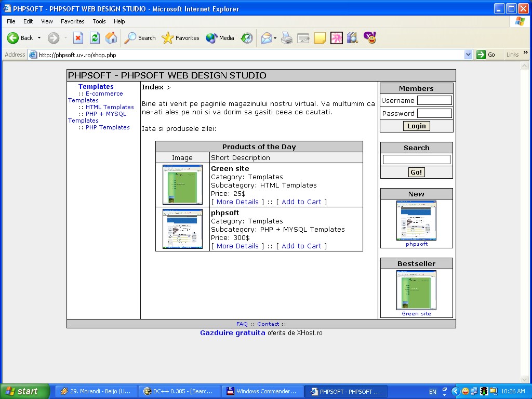Open the Tools menu

[x=99, y=21]
